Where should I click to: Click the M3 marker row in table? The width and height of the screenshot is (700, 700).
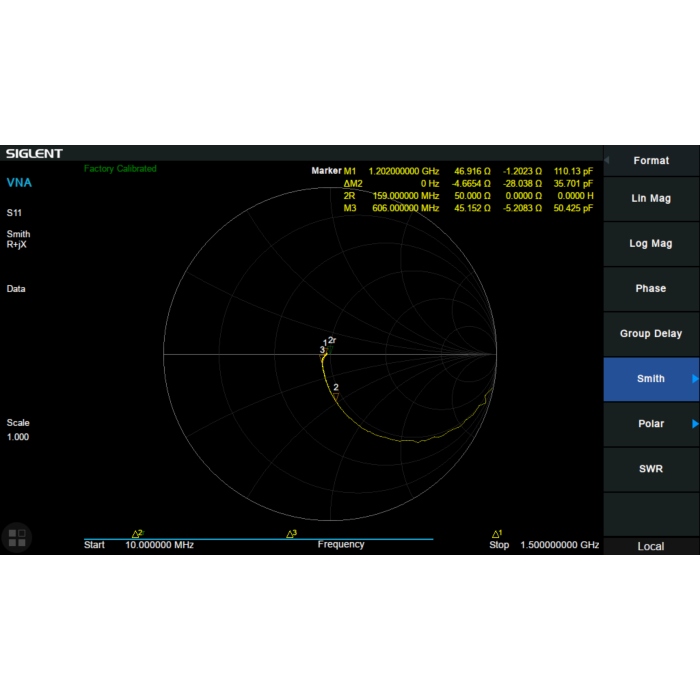pos(468,208)
